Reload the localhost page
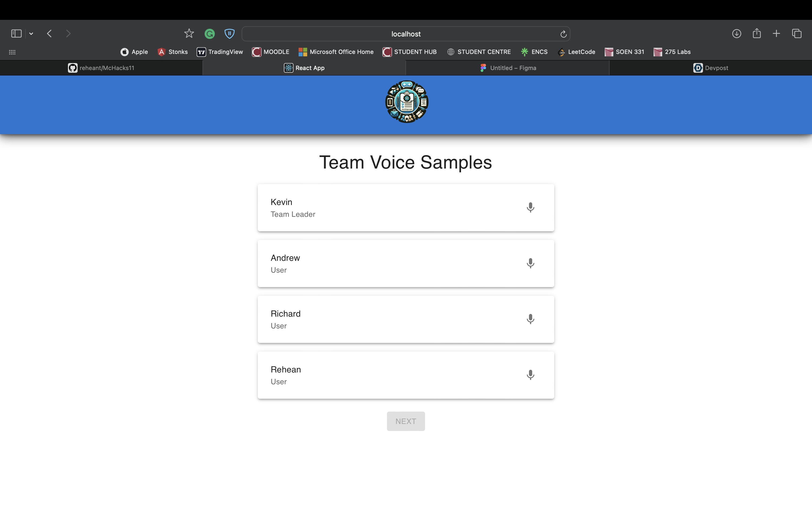The image size is (812, 527). (563, 34)
